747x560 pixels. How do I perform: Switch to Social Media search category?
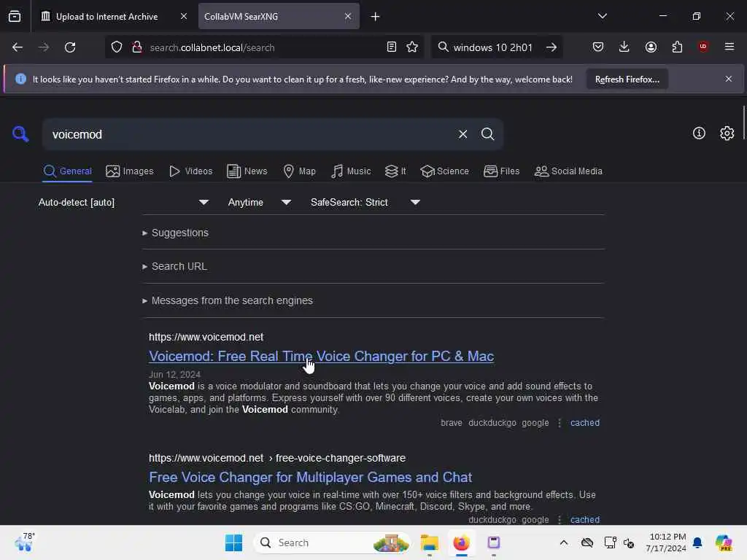tap(568, 171)
